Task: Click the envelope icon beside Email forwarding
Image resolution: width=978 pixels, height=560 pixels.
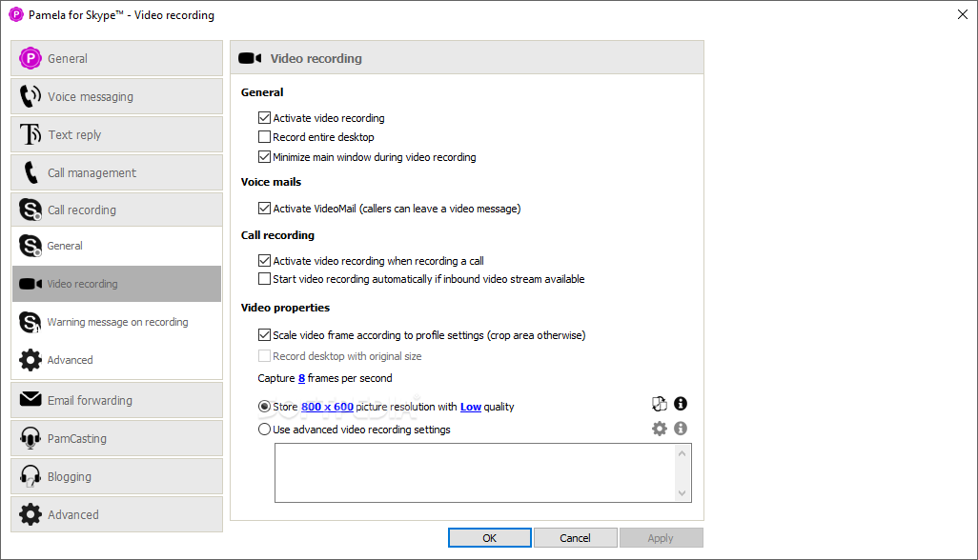Action: click(30, 399)
